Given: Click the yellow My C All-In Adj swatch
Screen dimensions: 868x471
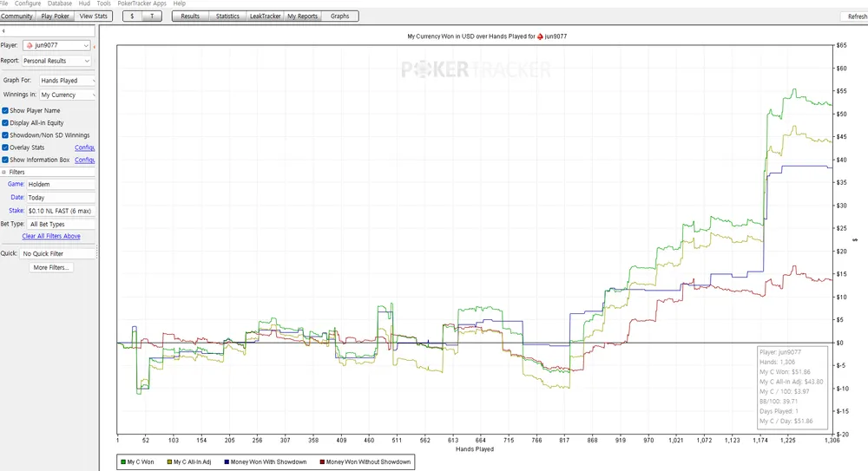Looking at the screenshot, I should point(169,462).
